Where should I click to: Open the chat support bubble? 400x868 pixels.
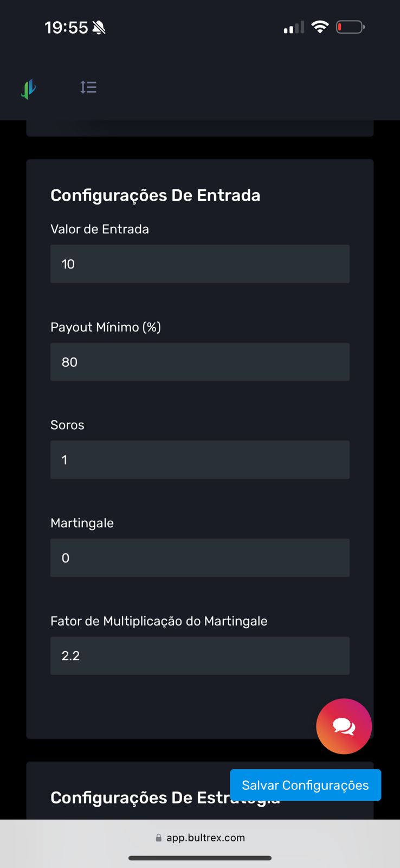coord(344,726)
